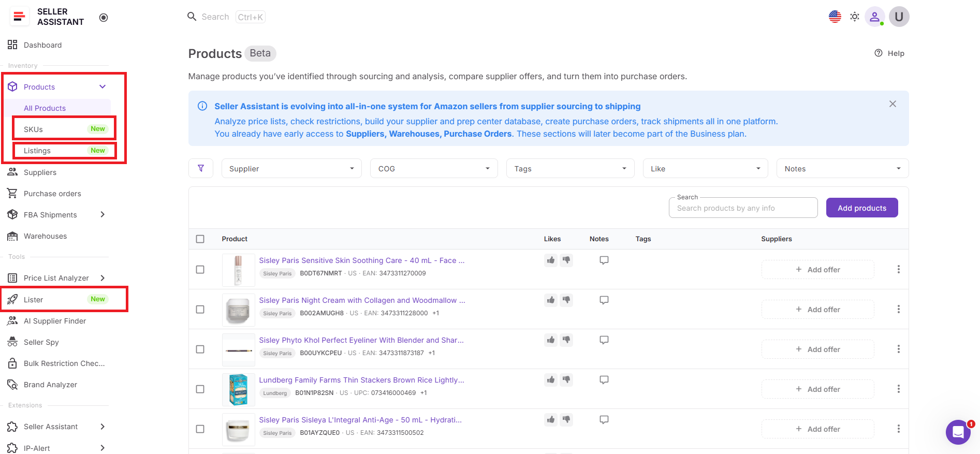
Task: Click the Warehouses sidebar icon
Action: tap(12, 236)
